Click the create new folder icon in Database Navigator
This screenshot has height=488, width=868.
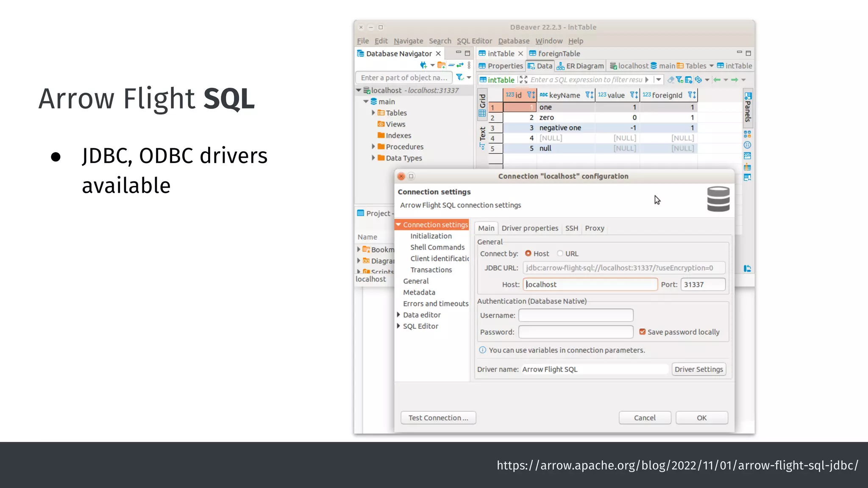pyautogui.click(x=441, y=65)
